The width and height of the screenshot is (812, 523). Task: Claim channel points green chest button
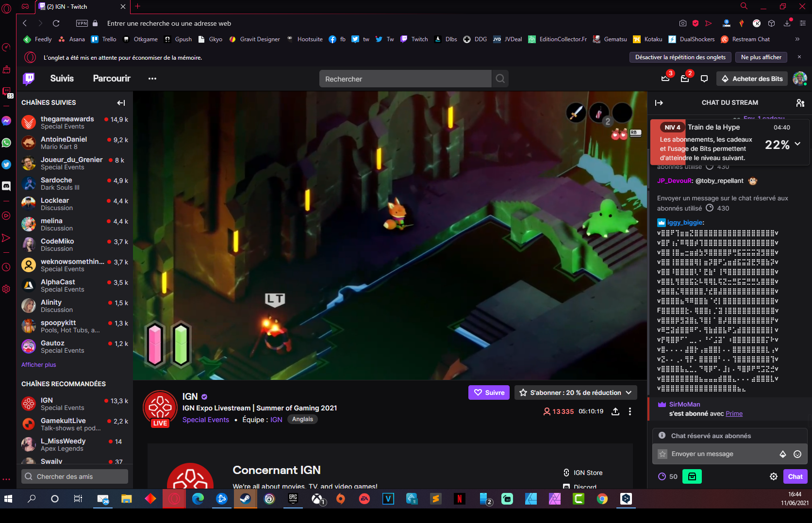click(692, 476)
